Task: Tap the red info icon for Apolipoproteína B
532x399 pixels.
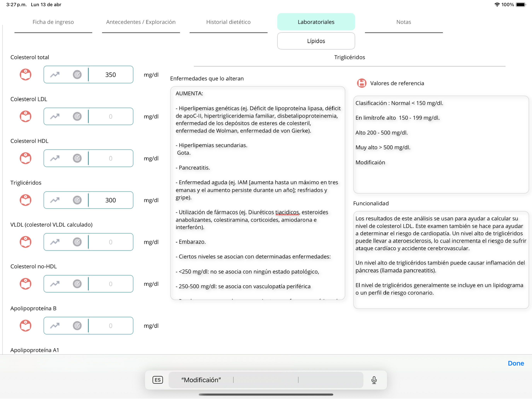Action: [26, 326]
